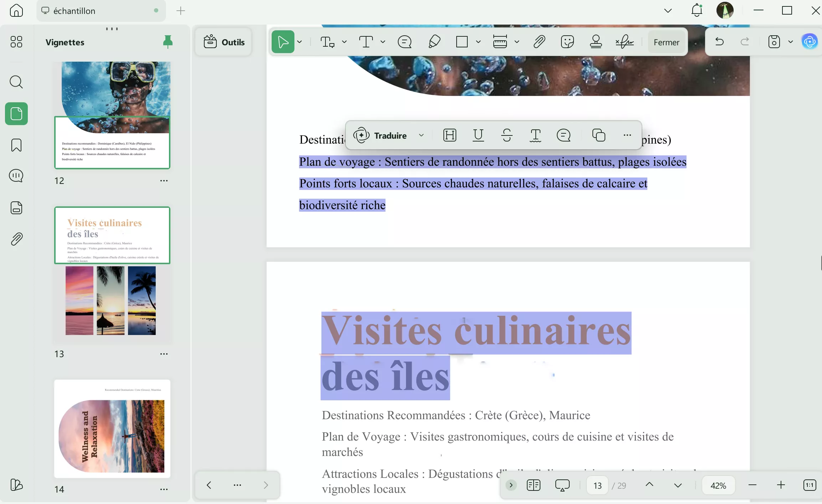The width and height of the screenshot is (822, 504).
Task: Open the search panel in the sidebar
Action: 16,82
